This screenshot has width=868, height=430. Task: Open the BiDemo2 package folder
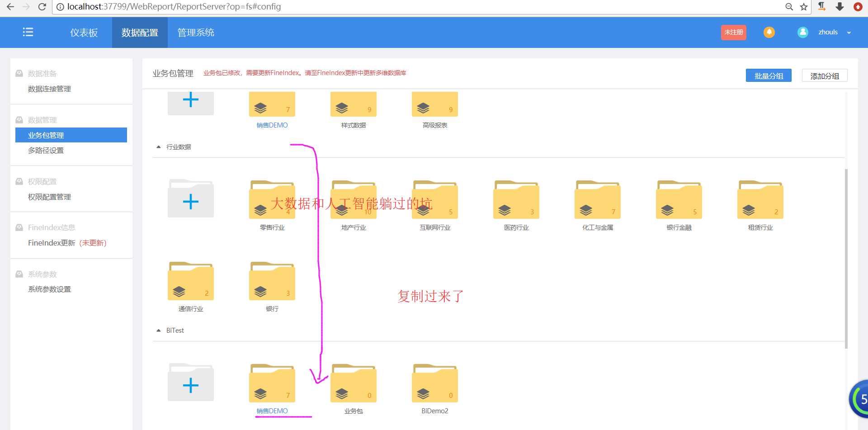(x=435, y=383)
